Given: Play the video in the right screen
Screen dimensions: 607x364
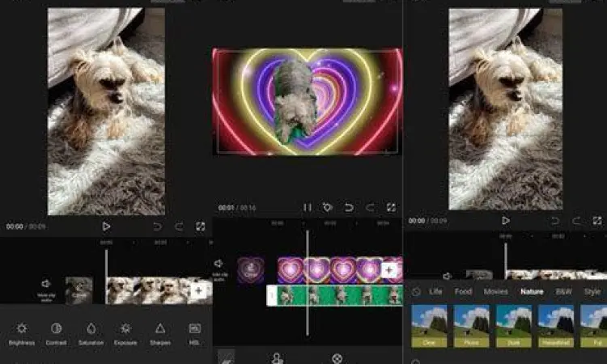Looking at the screenshot, I should [x=506, y=221].
